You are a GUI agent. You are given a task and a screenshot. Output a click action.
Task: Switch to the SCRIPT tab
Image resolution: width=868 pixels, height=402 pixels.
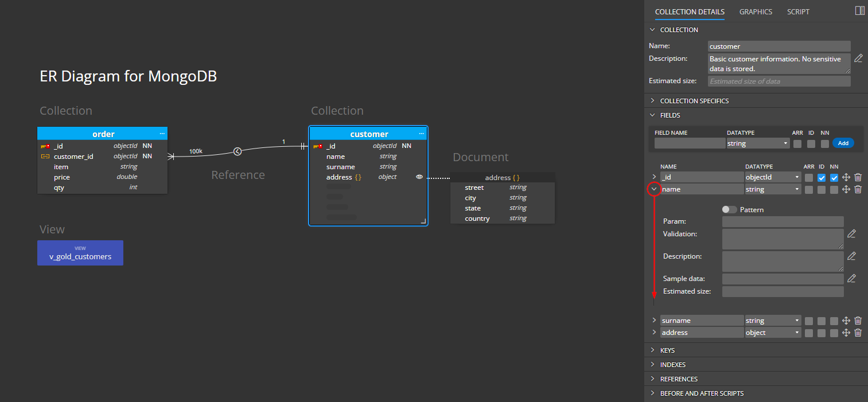798,11
